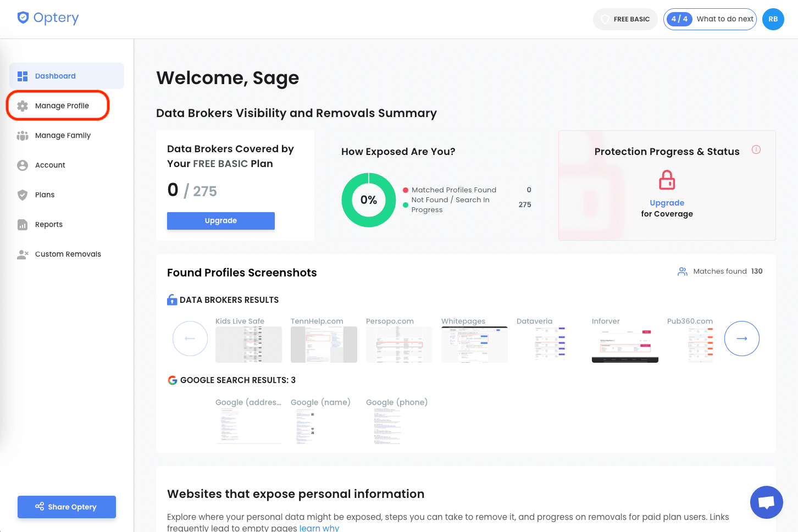Click the blue Upgrade button
The height and width of the screenshot is (532, 798).
click(221, 220)
